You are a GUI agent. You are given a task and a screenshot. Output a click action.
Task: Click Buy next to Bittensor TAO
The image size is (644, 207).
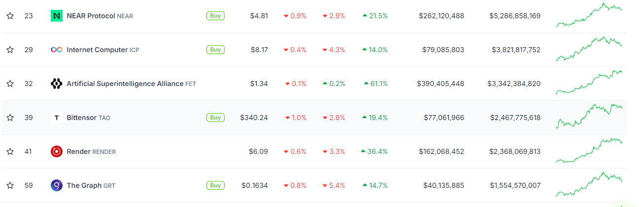tap(215, 118)
